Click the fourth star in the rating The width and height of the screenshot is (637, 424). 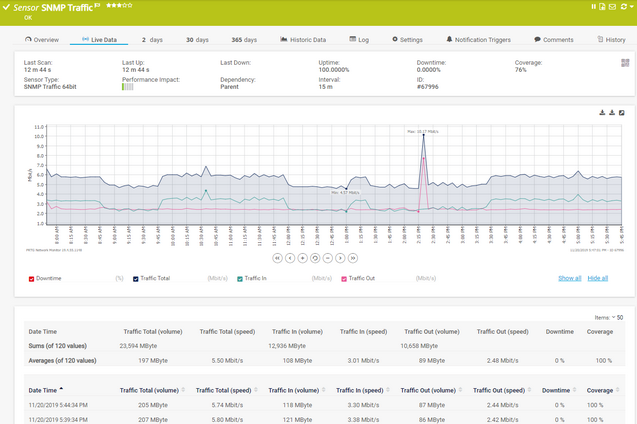[x=124, y=5]
